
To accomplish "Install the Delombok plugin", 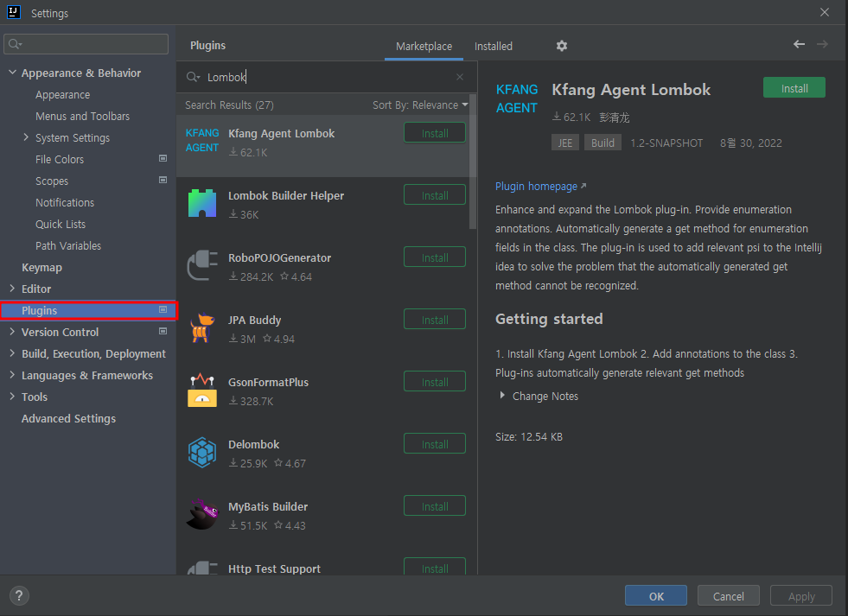I will 435,443.
